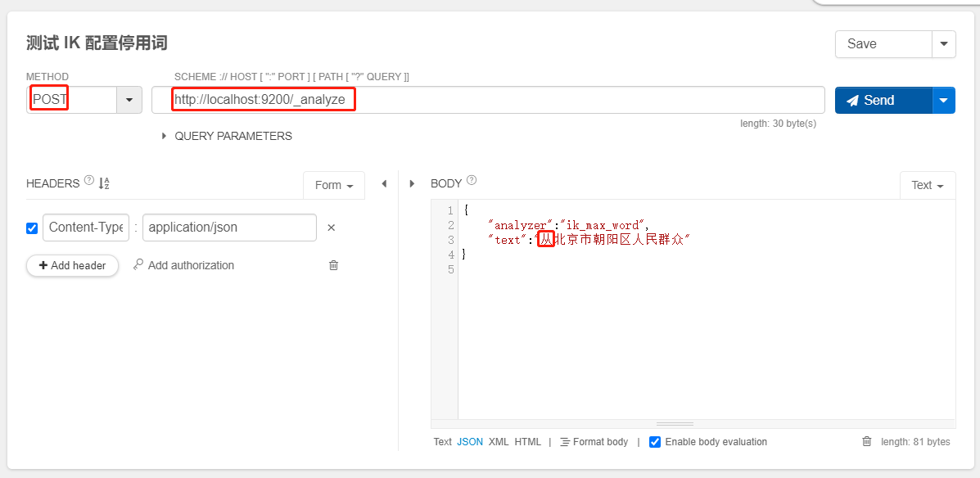Viewport: 980px width, 478px height.
Task: Click the trash icon under headers
Action: click(333, 265)
